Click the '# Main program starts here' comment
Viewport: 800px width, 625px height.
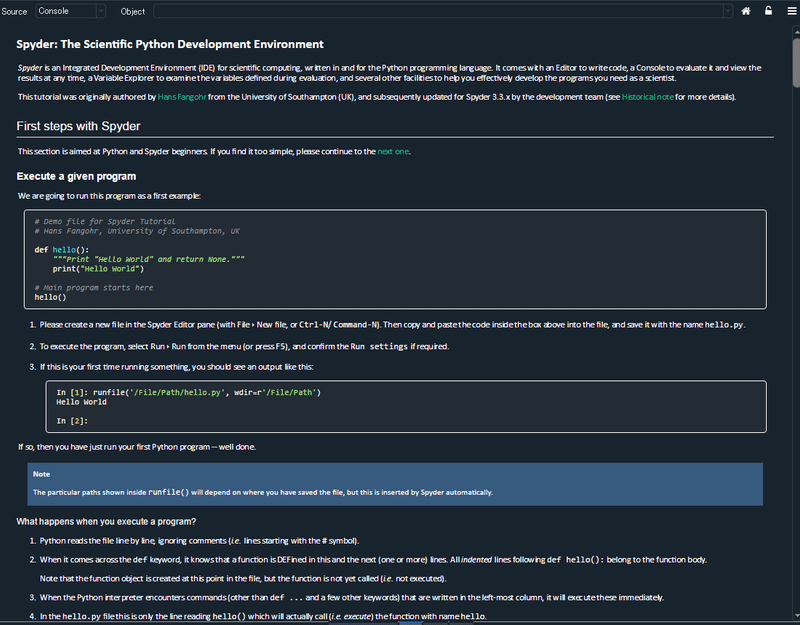[93, 288]
